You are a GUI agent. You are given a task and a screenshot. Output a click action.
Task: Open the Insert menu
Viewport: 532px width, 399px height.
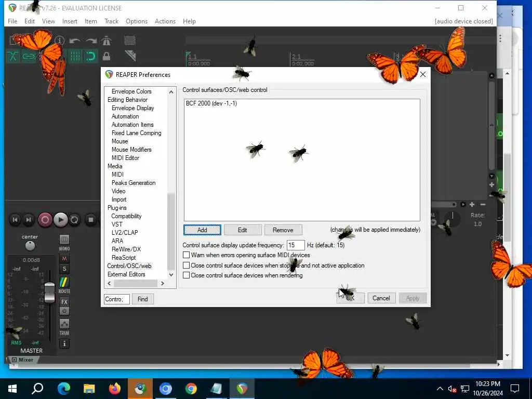[70, 21]
